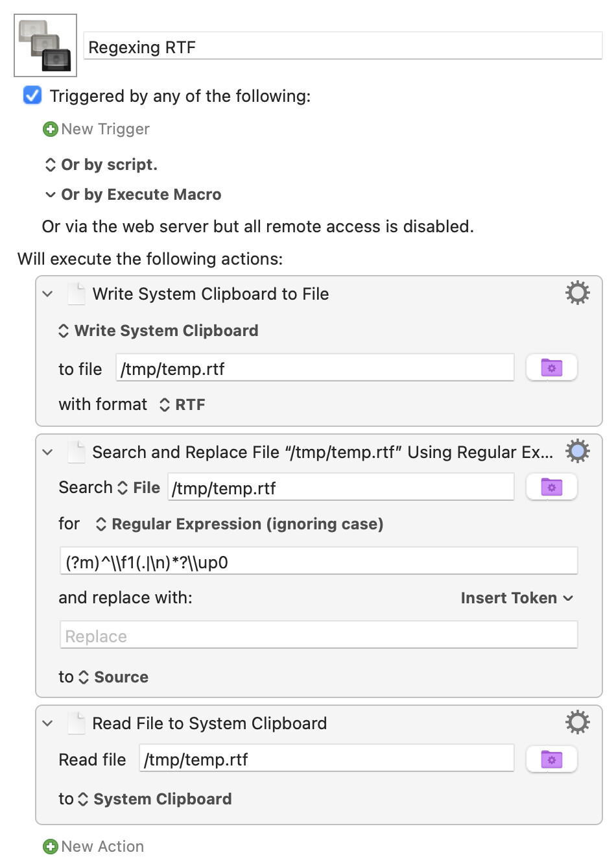Open gear menu for Search and Replace action
Viewport: 616px width, 868px height.
[x=577, y=451]
